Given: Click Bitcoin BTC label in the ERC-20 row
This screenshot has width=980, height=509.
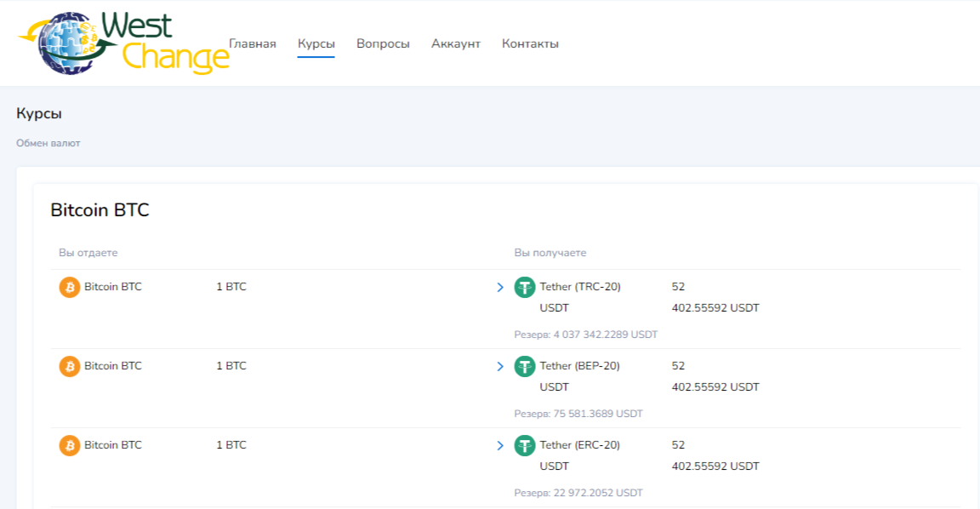Looking at the screenshot, I should coord(113,444).
